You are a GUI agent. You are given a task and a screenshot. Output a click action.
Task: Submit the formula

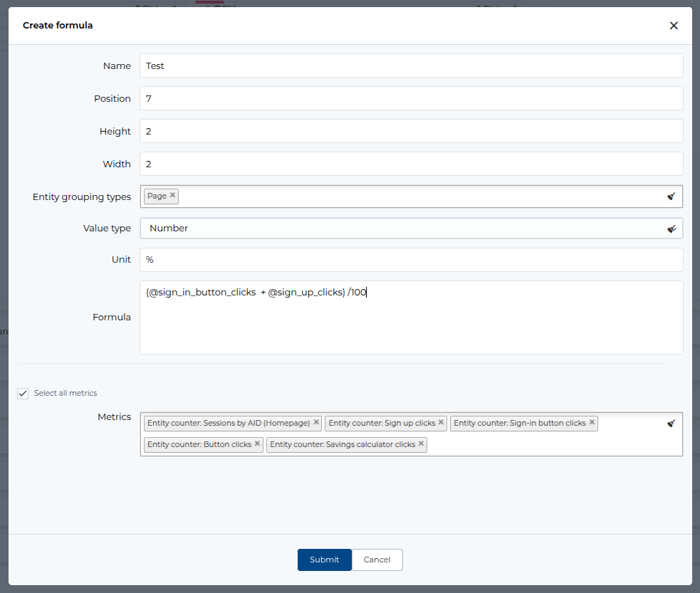[x=324, y=560]
